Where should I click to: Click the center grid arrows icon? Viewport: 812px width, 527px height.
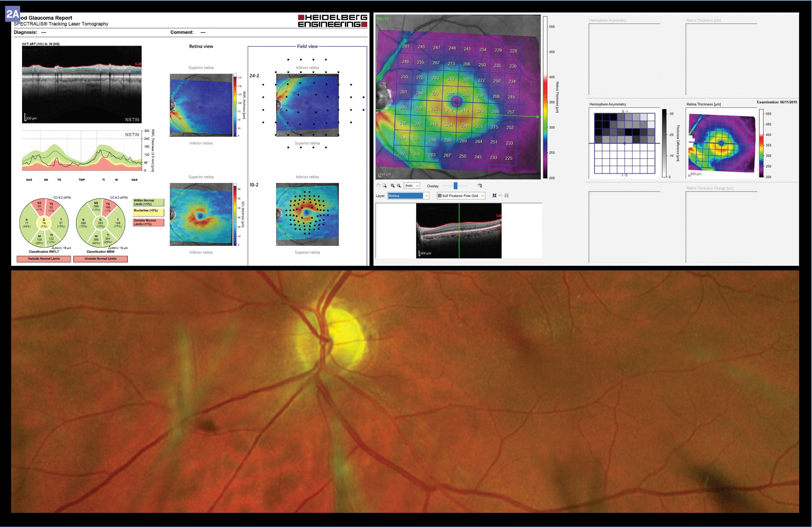(x=494, y=196)
